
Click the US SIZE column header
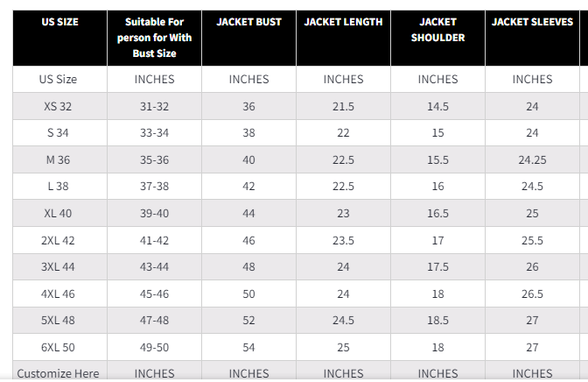coord(60,38)
